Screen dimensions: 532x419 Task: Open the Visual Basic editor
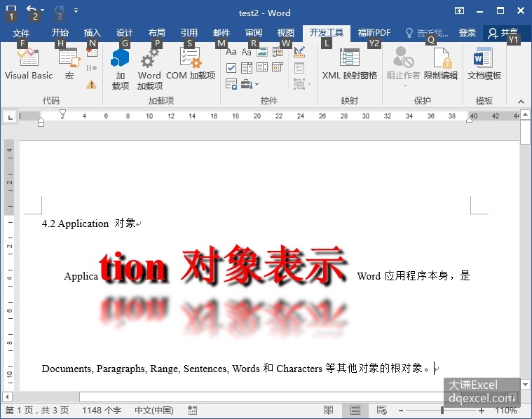pos(29,64)
